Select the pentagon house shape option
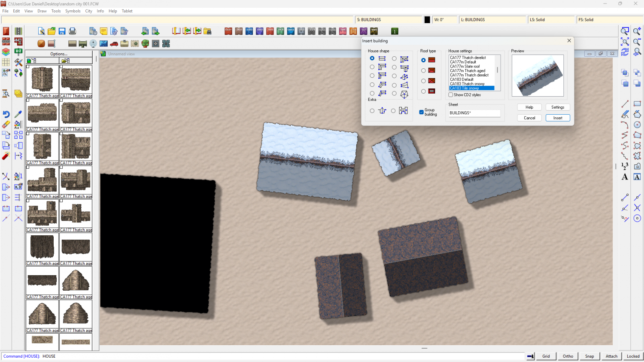 tap(394, 94)
